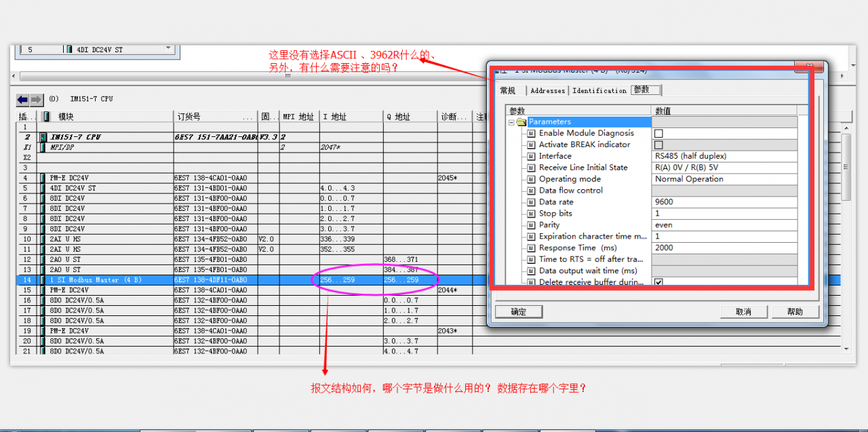Click the 模块 column header
This screenshot has height=432, width=868.
[x=105, y=117]
